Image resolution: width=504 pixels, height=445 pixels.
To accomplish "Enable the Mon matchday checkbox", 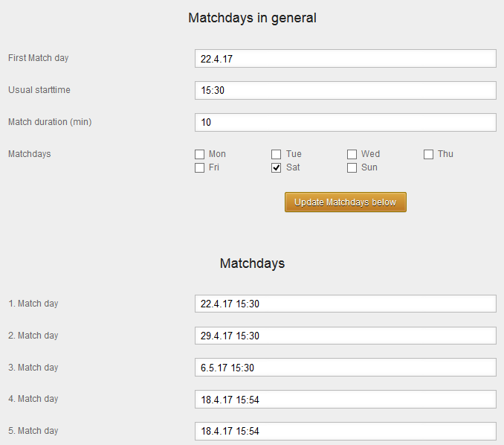I will [x=199, y=155].
